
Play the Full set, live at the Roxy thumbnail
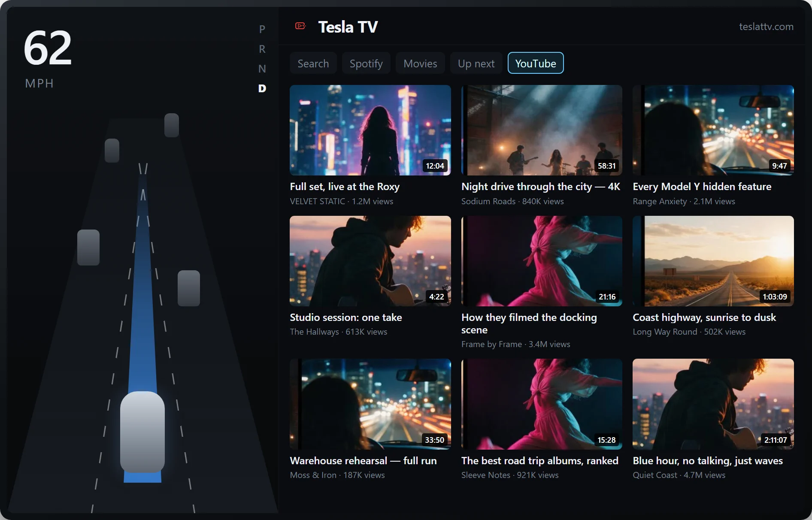coord(370,130)
